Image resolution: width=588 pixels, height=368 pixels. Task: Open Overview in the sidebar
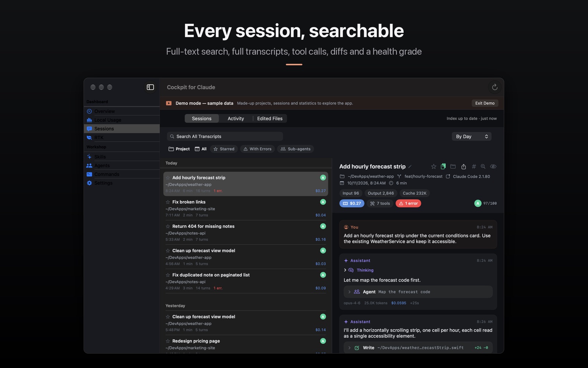pyautogui.click(x=122, y=111)
